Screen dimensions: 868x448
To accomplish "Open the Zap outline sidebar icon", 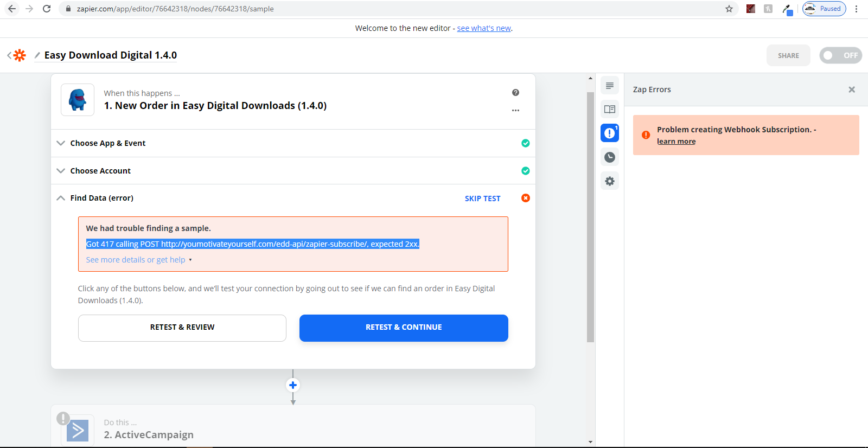I will tap(610, 86).
